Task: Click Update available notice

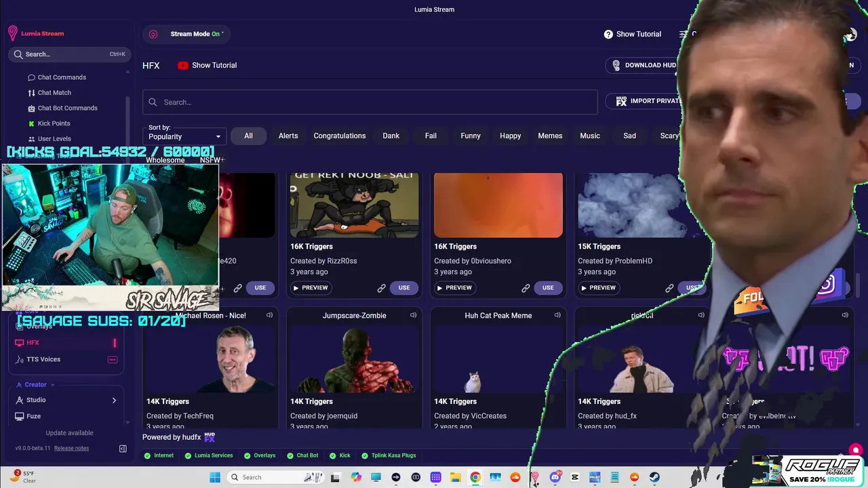Action: [x=69, y=433]
